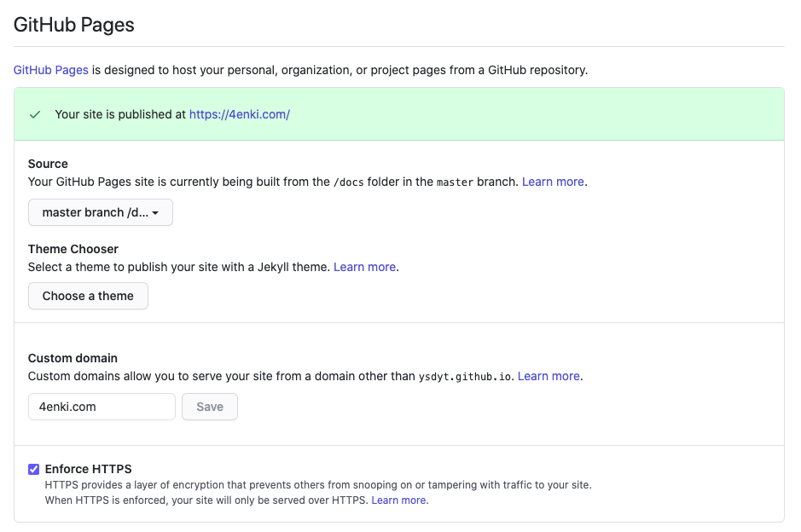Uncheck the blue HTTPS enforcement box
801x532 pixels.
[33, 469]
